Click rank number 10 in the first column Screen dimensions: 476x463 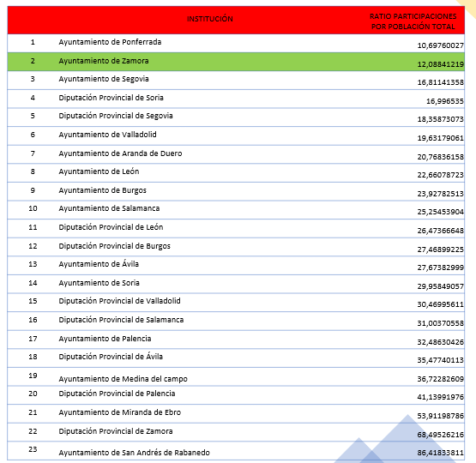(33, 208)
